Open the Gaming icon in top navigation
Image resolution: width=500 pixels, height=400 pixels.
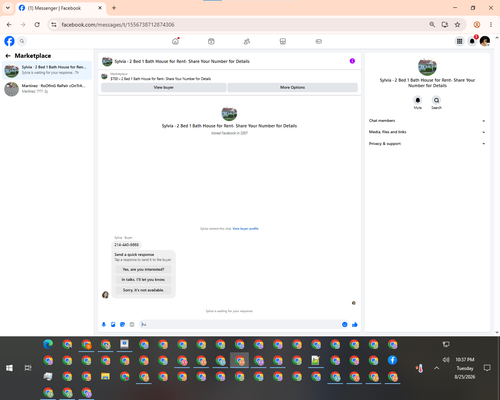point(318,41)
